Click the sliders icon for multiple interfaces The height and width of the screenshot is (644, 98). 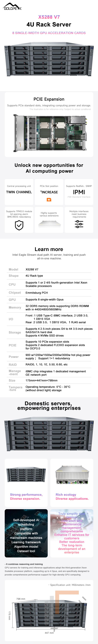tap(79, 224)
